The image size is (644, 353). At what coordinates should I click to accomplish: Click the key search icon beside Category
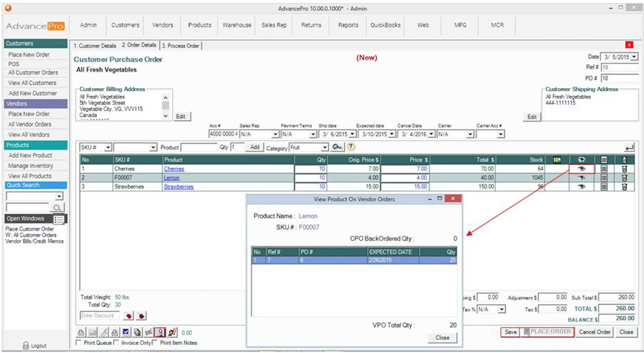tap(337, 147)
